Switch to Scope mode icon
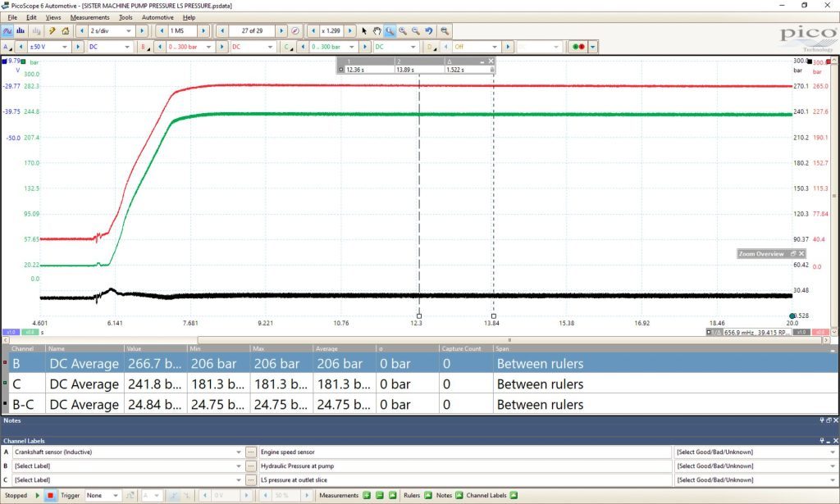840x504 pixels. [x=7, y=31]
